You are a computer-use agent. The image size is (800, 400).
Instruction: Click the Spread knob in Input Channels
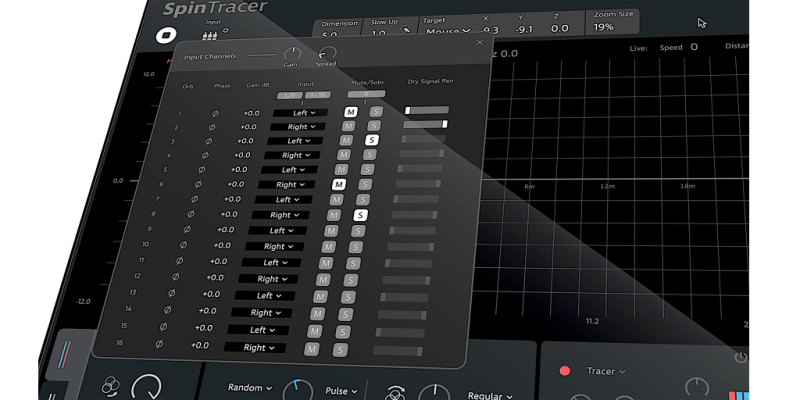pyautogui.click(x=328, y=53)
